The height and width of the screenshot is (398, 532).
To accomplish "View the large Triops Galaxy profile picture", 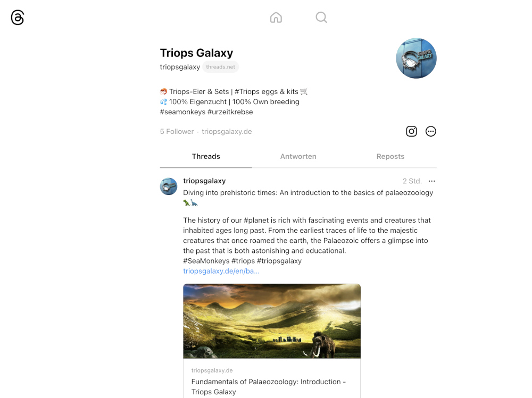I will pyautogui.click(x=417, y=58).
